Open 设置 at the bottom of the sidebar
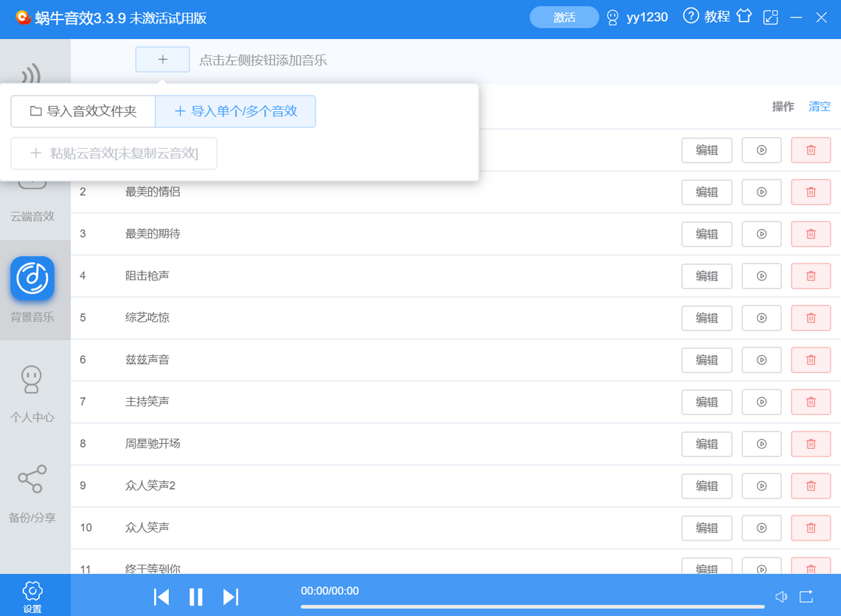This screenshot has width=841, height=616. click(32, 594)
